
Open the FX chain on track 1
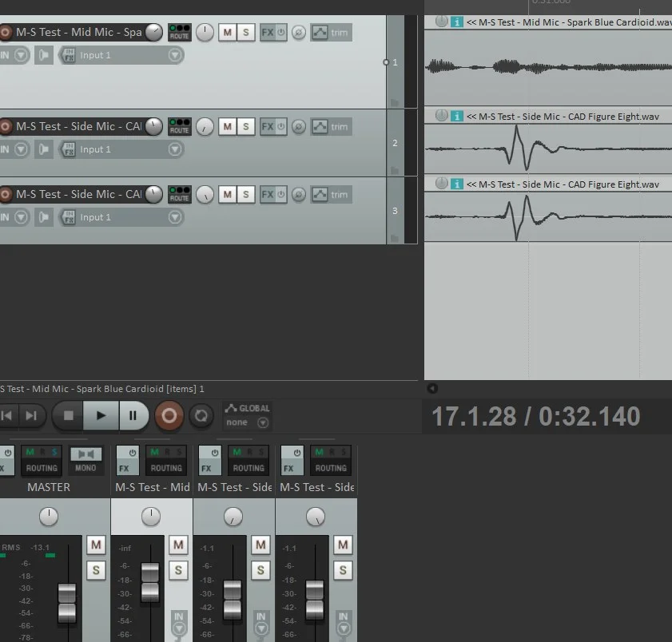coord(268,33)
